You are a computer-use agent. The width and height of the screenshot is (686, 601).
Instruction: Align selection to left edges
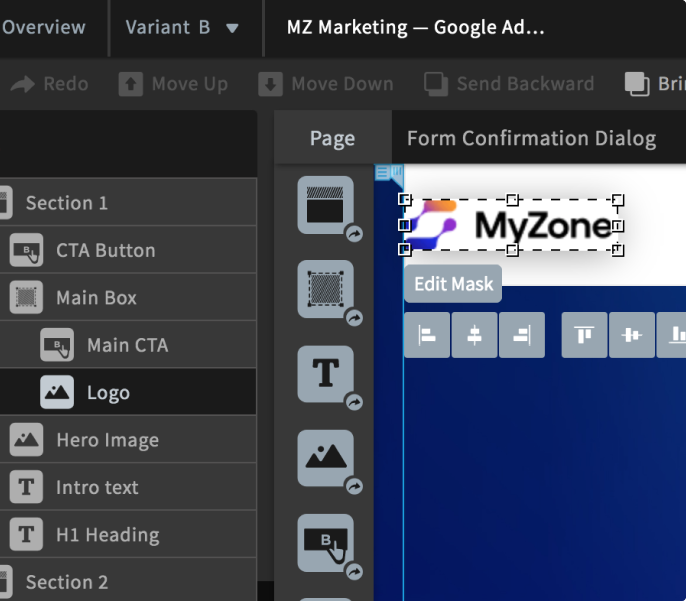tap(427, 335)
